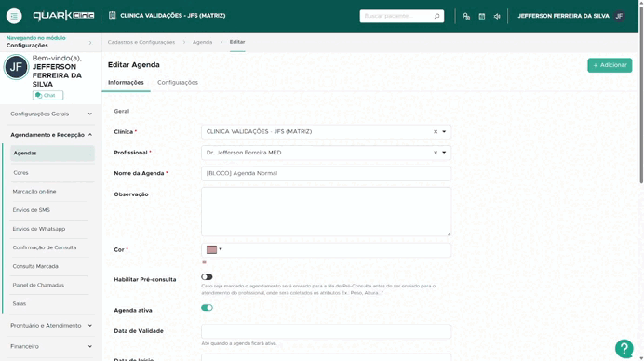
Task: Click the Cor input field
Action: (326, 250)
